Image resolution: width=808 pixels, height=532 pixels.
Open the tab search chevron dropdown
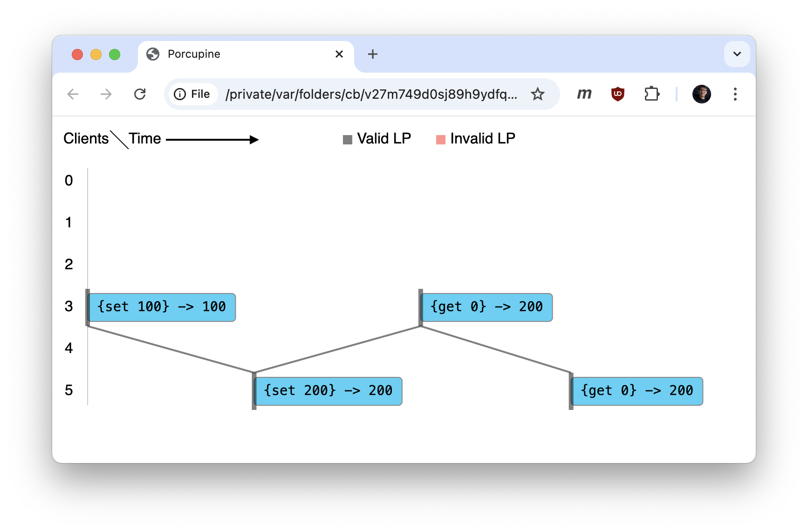coord(737,54)
